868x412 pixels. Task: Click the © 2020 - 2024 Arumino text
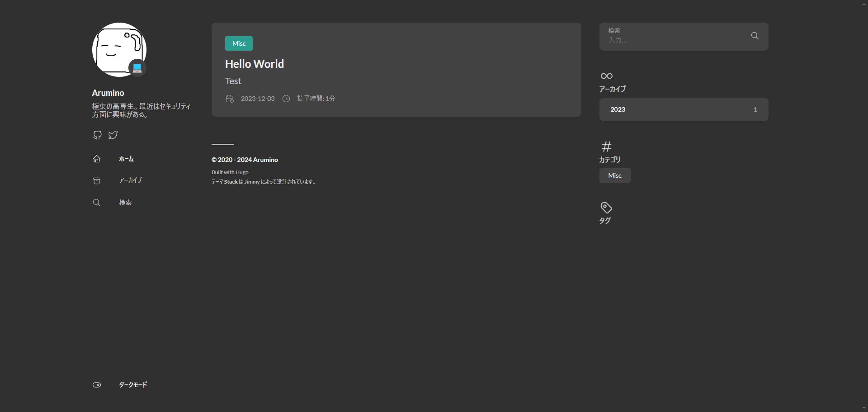245,160
